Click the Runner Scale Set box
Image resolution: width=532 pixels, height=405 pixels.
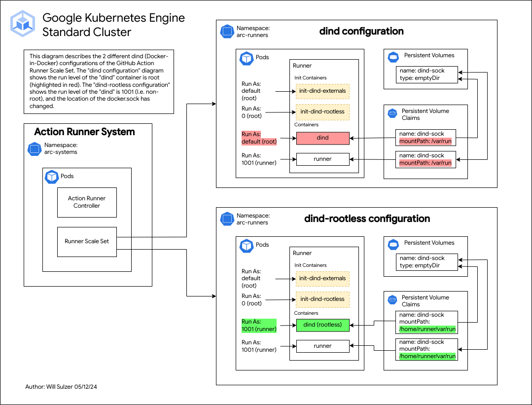(x=87, y=242)
